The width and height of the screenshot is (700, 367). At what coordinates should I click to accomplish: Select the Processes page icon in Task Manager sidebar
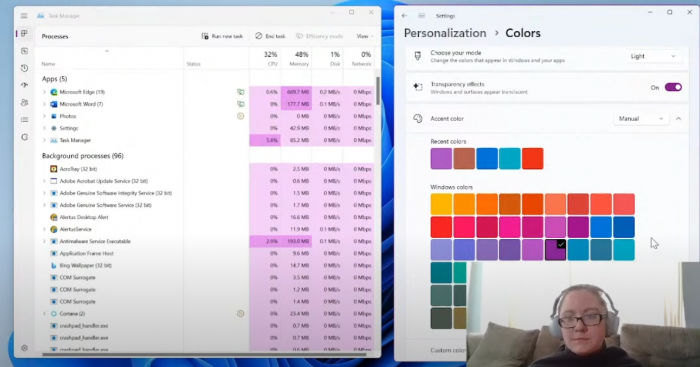pos(24,33)
